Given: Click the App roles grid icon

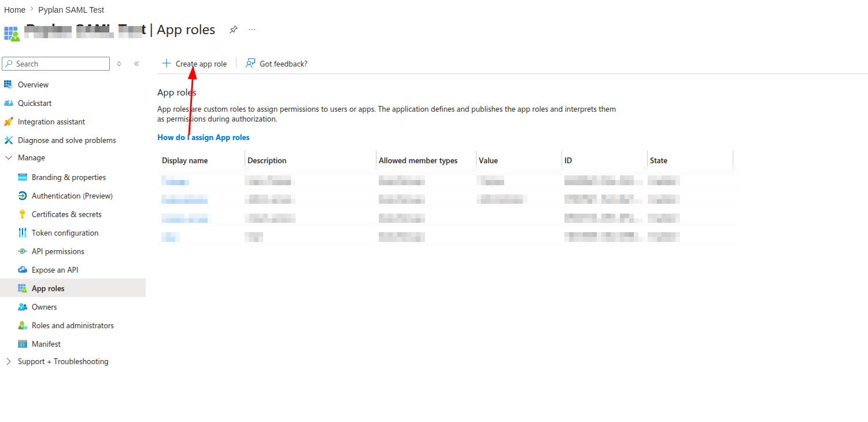Looking at the screenshot, I should click(23, 288).
